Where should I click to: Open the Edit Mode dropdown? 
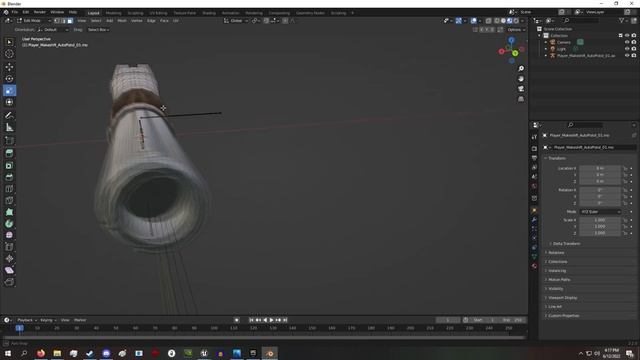pos(34,20)
